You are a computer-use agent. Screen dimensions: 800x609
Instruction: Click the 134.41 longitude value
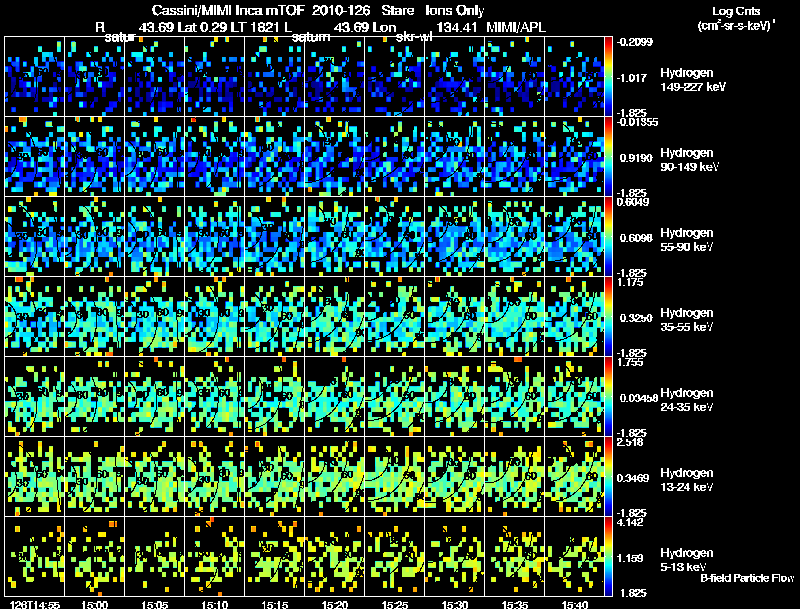pyautogui.click(x=457, y=27)
